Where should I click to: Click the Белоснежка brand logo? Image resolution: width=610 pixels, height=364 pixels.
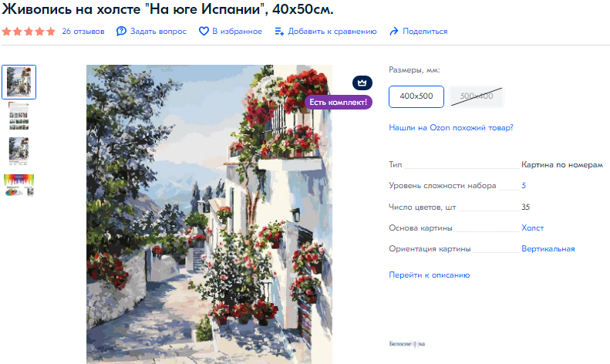coord(407,344)
